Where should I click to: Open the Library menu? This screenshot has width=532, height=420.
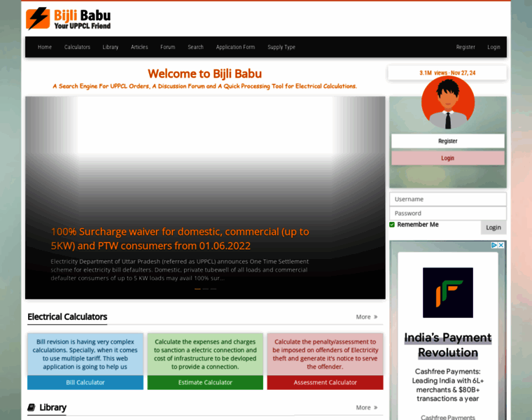(111, 47)
